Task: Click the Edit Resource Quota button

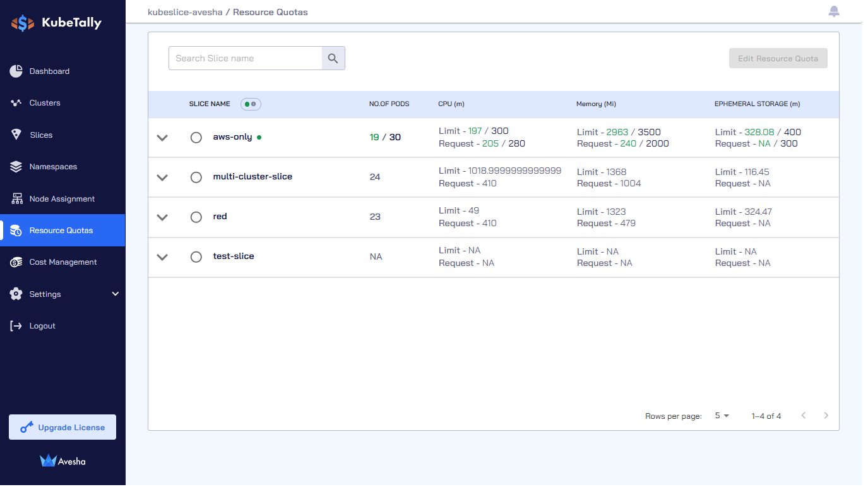Action: (778, 58)
